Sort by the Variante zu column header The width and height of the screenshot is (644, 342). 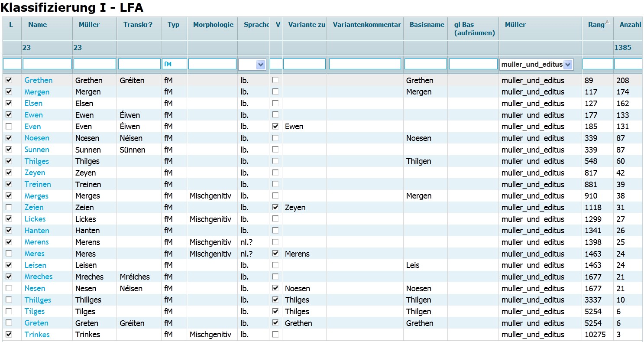coord(307,25)
